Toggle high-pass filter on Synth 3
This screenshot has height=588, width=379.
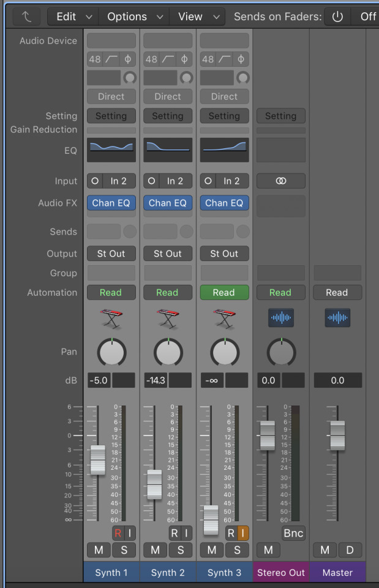tap(225, 59)
